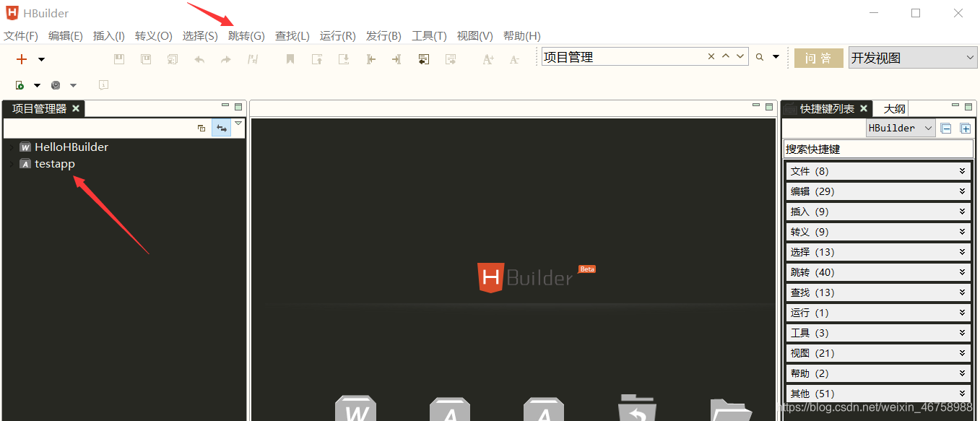Click the page down-arrow toolbar icon
The image size is (980, 421).
pos(344,59)
